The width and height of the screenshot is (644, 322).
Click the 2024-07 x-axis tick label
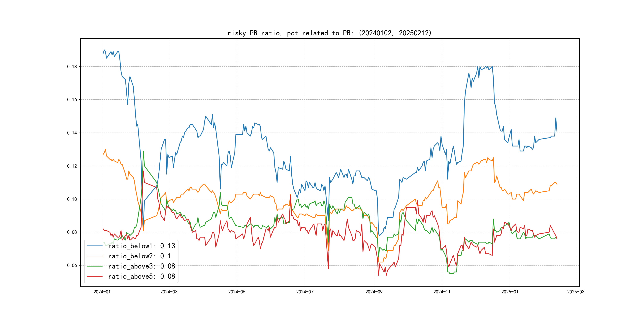tap(305, 292)
